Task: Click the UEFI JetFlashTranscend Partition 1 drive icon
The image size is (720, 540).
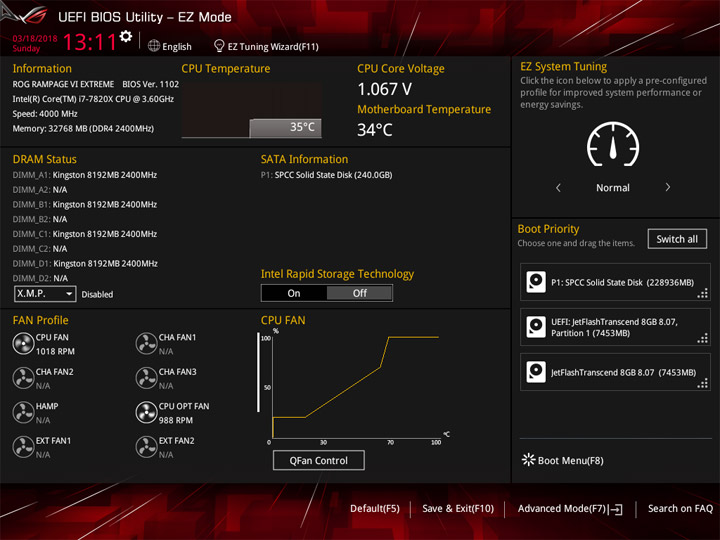Action: click(x=536, y=327)
